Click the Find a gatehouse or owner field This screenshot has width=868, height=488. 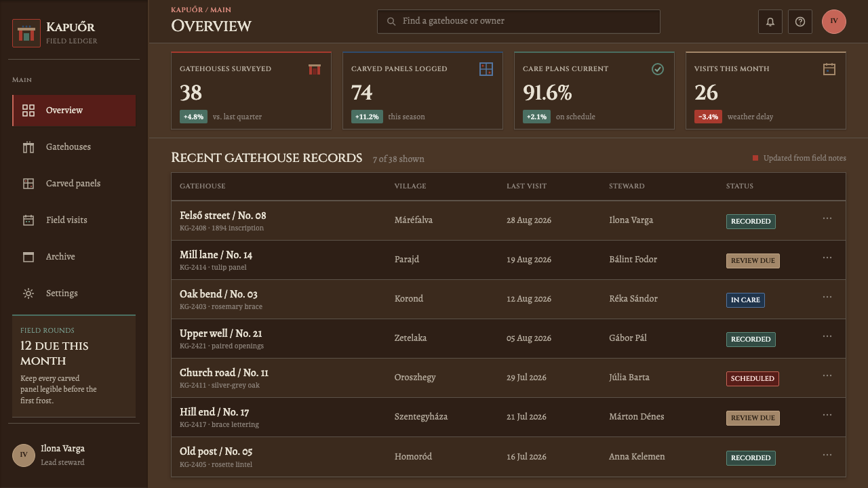pyautogui.click(x=519, y=22)
